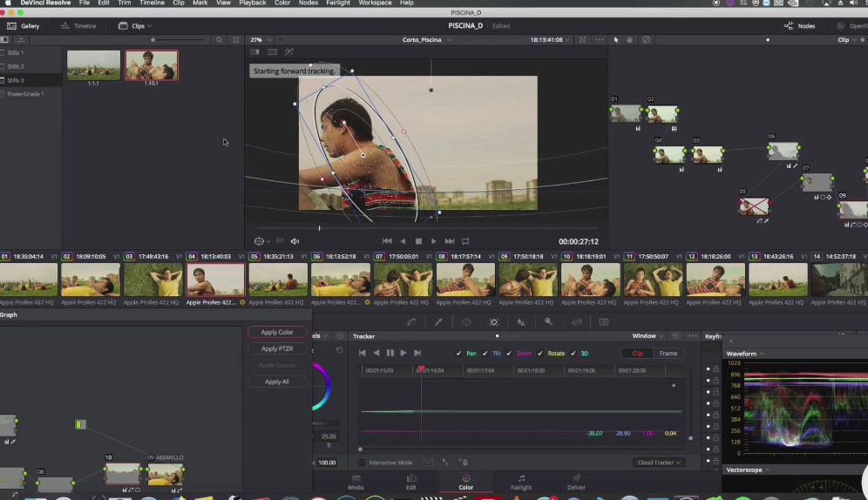Click loop playback icon in viewer

(x=465, y=241)
